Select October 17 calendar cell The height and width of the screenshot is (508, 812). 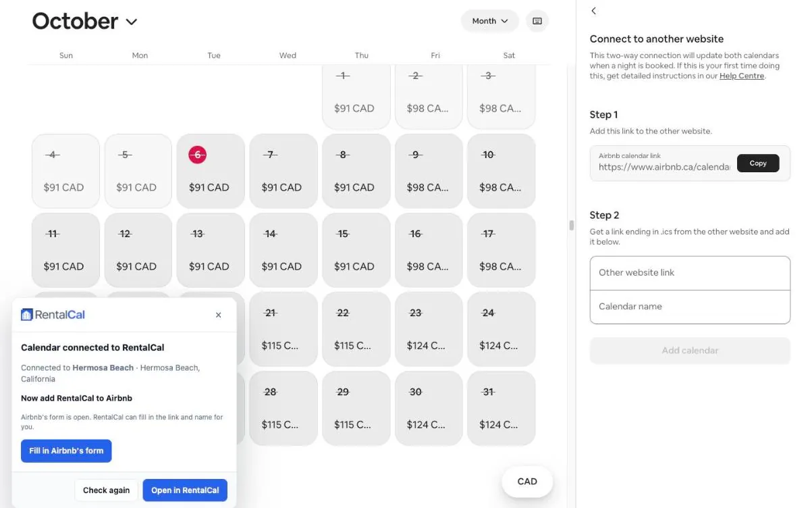tap(501, 250)
